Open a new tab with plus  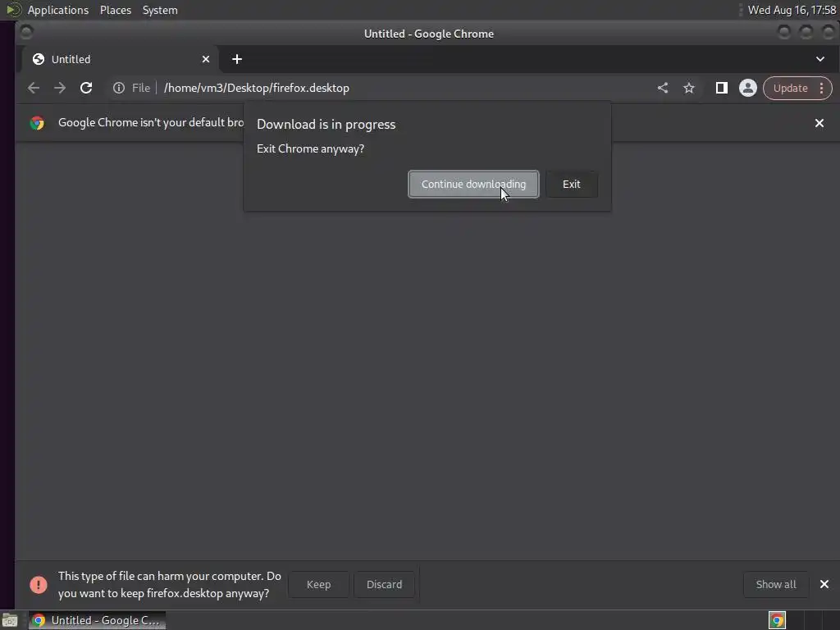pos(237,59)
